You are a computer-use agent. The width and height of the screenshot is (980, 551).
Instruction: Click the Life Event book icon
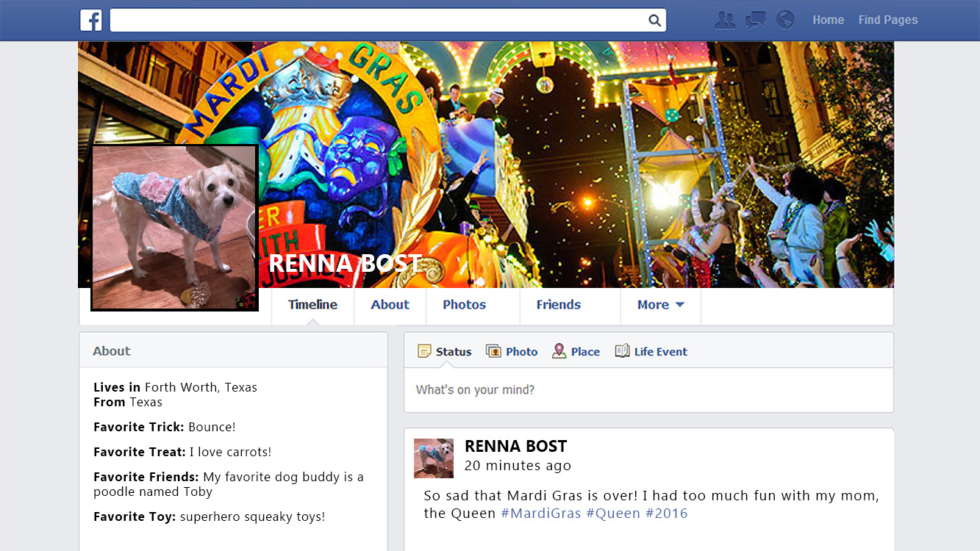point(623,351)
